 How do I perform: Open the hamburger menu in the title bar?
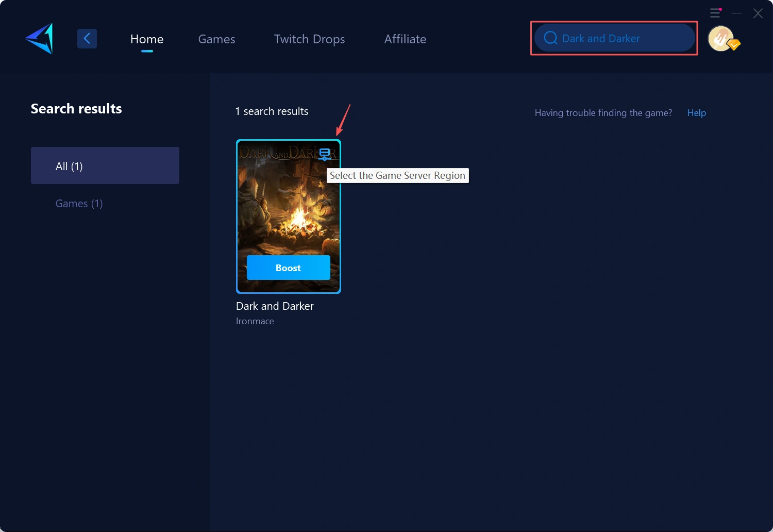tap(715, 13)
